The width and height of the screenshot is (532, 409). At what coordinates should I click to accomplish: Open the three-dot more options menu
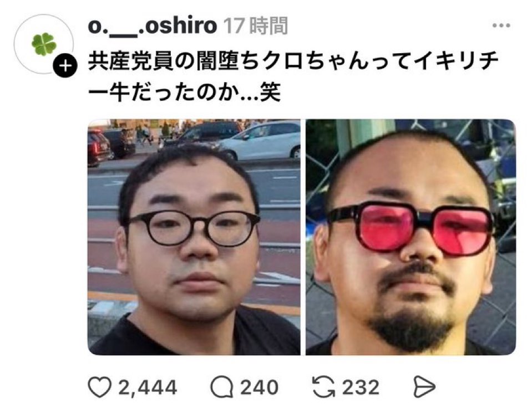click(x=501, y=25)
